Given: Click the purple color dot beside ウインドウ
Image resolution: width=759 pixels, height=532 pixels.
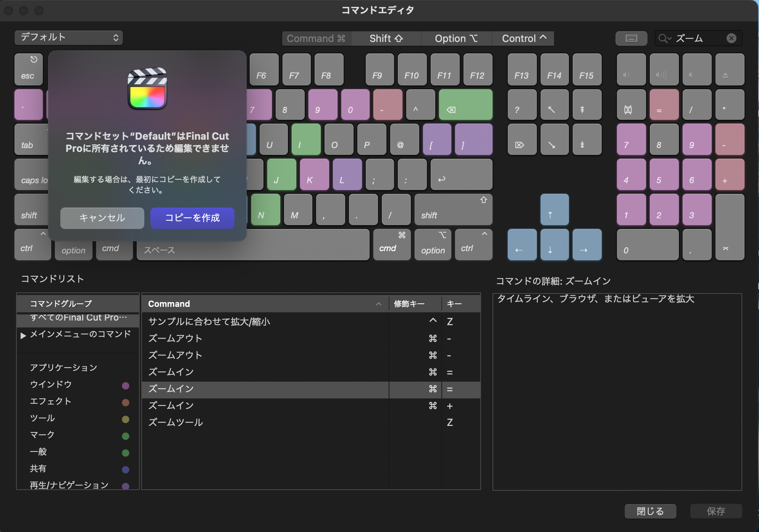Looking at the screenshot, I should point(126,386).
